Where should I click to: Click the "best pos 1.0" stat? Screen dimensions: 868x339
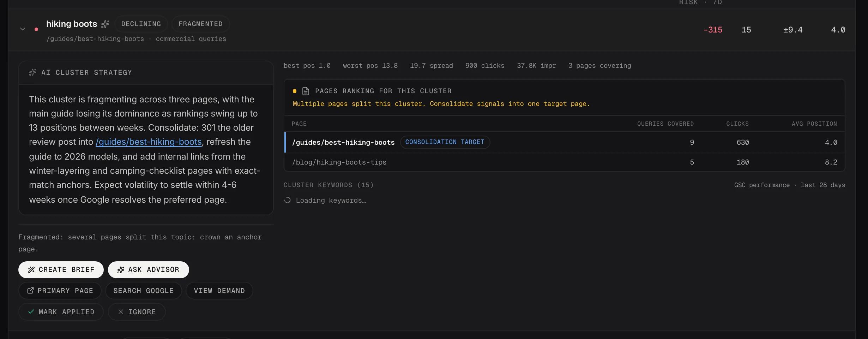coord(307,66)
